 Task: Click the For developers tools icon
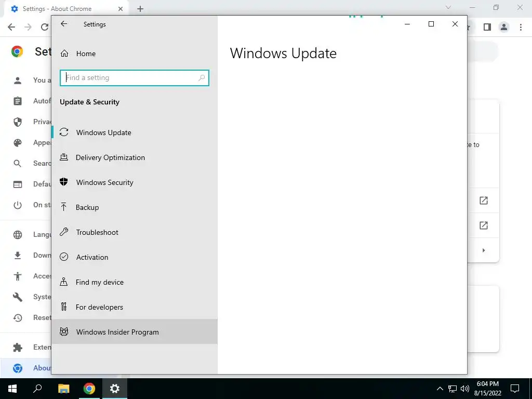pos(64,307)
